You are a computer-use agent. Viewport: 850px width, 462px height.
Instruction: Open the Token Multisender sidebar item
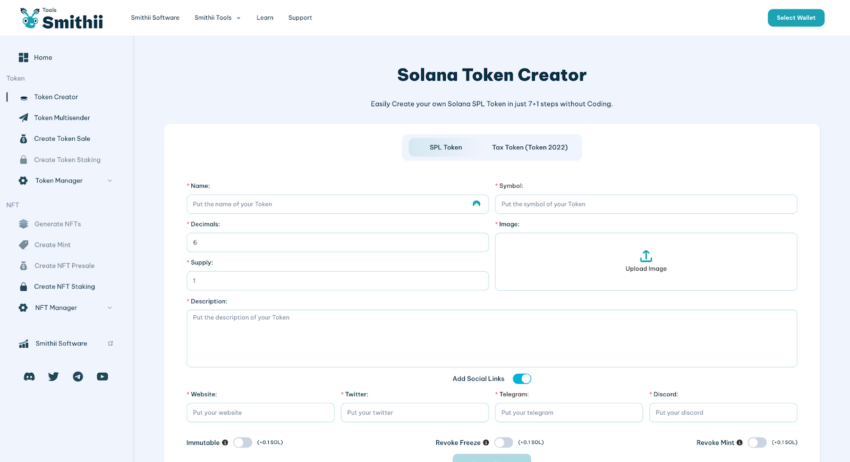point(62,118)
